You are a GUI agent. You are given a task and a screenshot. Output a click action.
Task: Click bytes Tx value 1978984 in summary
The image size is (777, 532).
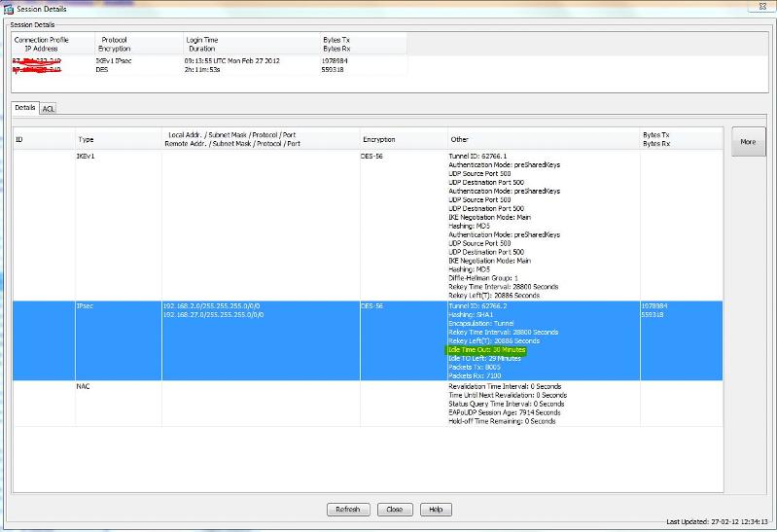(x=335, y=61)
